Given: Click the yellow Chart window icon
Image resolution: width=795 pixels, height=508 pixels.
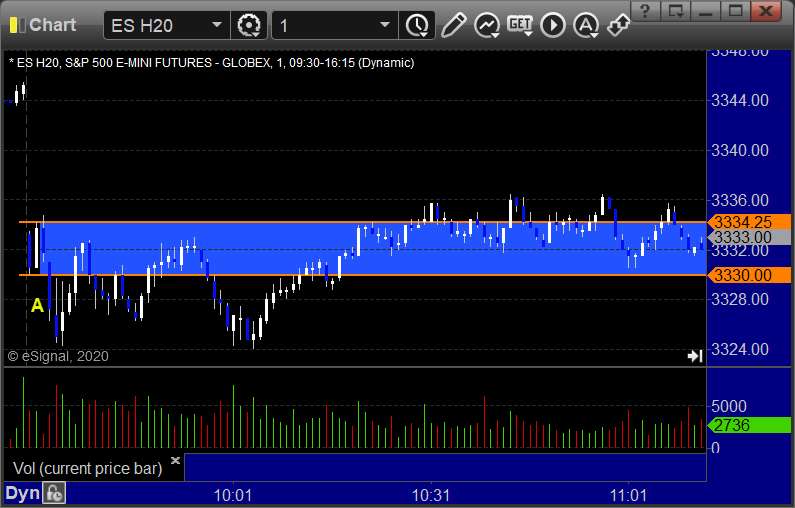Looking at the screenshot, I should click(x=17, y=25).
